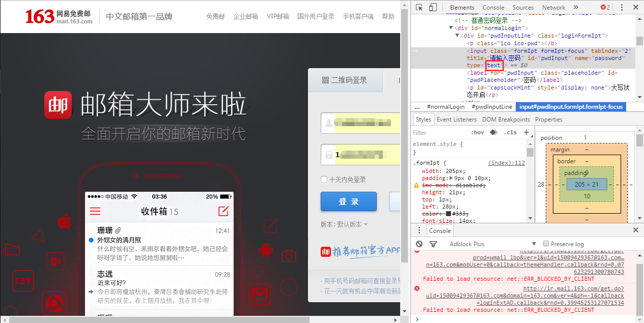
Task: Open the Adblock Plus context dropdown
Action: [493, 244]
